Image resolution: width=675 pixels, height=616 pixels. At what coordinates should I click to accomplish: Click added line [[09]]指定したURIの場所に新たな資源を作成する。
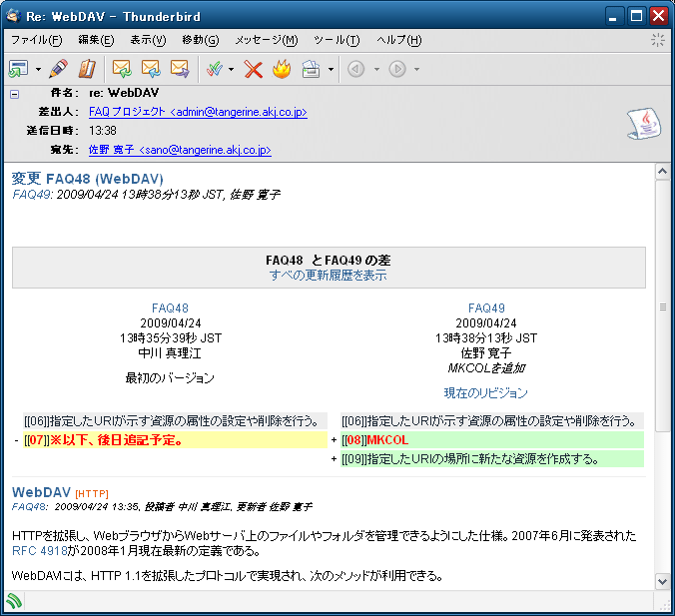point(492,459)
